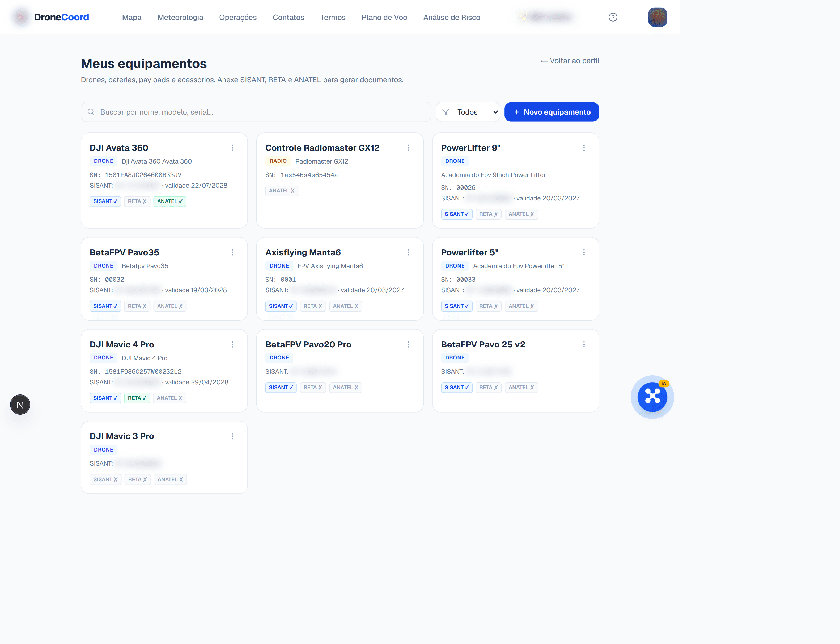
Task: Click ANATEL badge on Controle Radiomaster GX12
Action: point(282,191)
